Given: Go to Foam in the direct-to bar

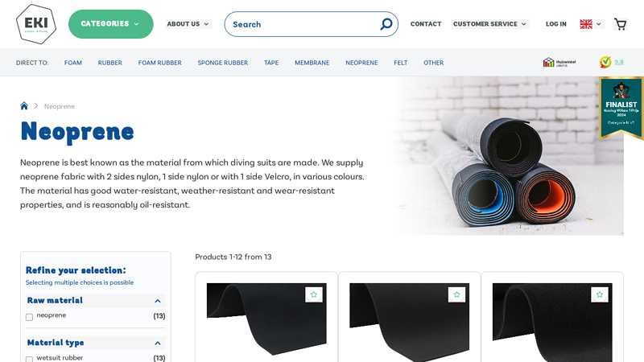Looking at the screenshot, I should pyautogui.click(x=73, y=63).
